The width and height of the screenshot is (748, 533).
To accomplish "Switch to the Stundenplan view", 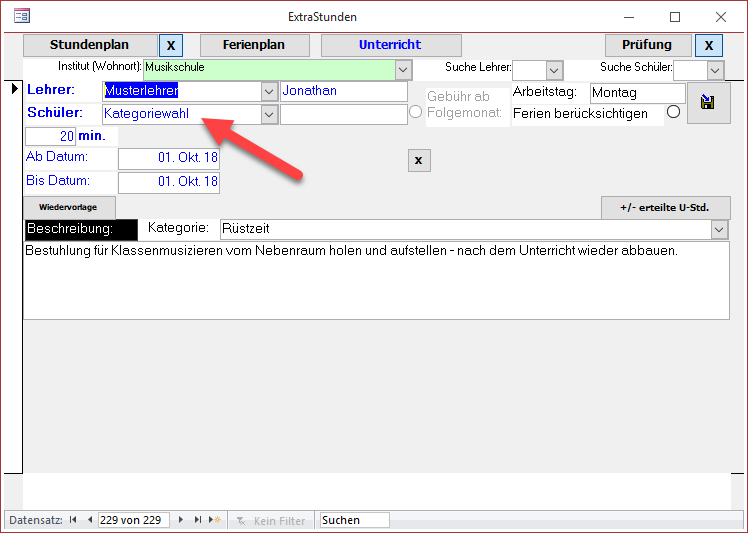I will (90, 45).
